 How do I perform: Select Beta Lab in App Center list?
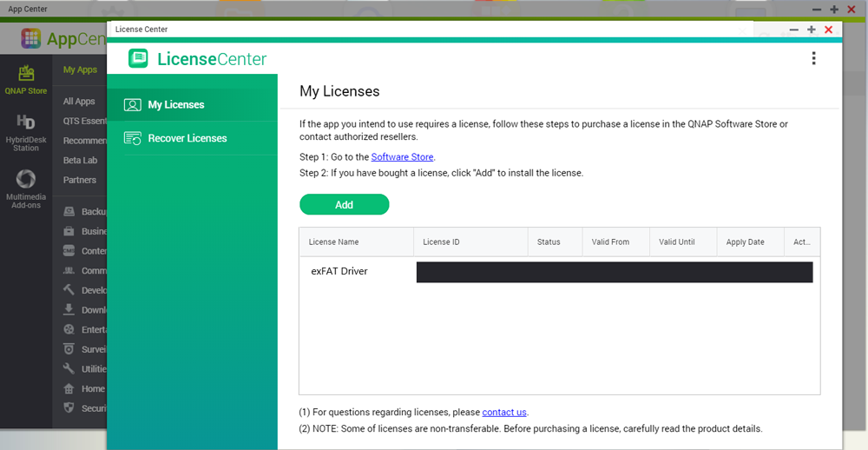coord(80,161)
